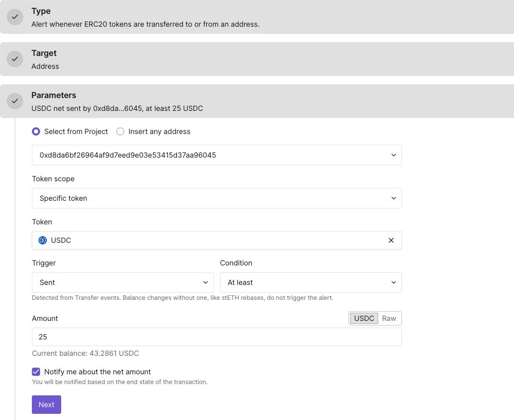The height and width of the screenshot is (420, 514).
Task: Click the Token field showing USDC
Action: click(x=217, y=240)
